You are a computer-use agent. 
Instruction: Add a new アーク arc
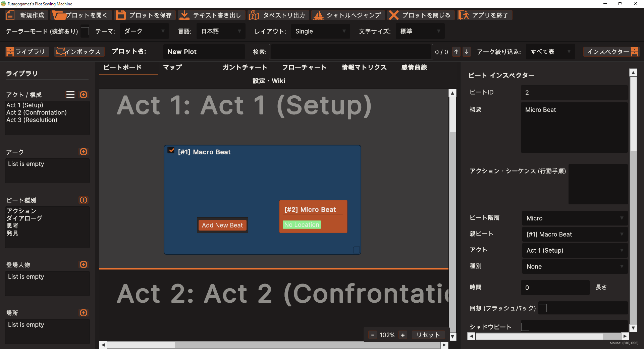tap(84, 152)
